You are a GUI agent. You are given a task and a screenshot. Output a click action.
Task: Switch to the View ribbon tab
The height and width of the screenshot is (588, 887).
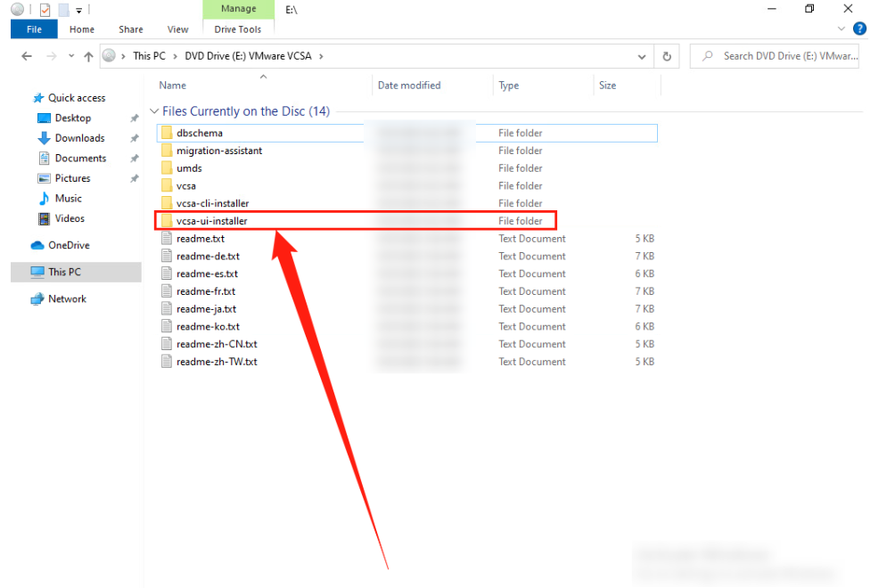pos(177,29)
